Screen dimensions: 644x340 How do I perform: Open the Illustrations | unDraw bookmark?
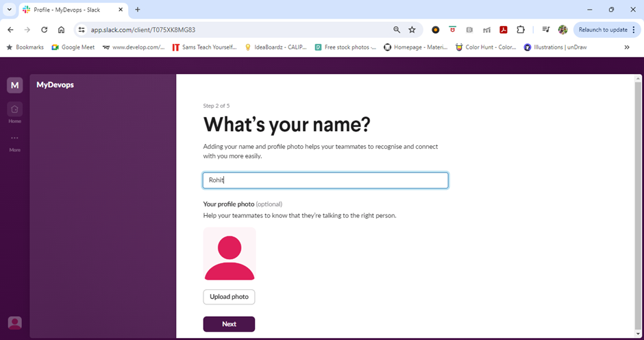click(x=556, y=47)
